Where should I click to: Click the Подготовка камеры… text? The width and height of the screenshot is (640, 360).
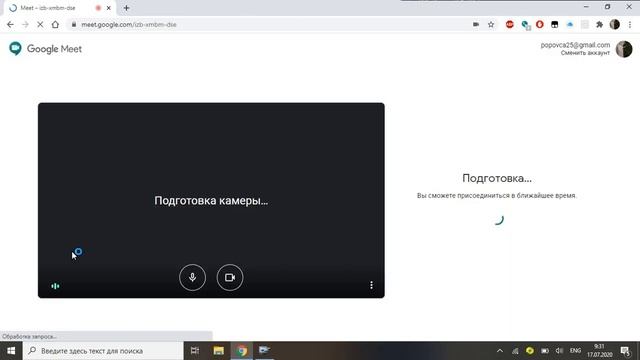click(211, 201)
